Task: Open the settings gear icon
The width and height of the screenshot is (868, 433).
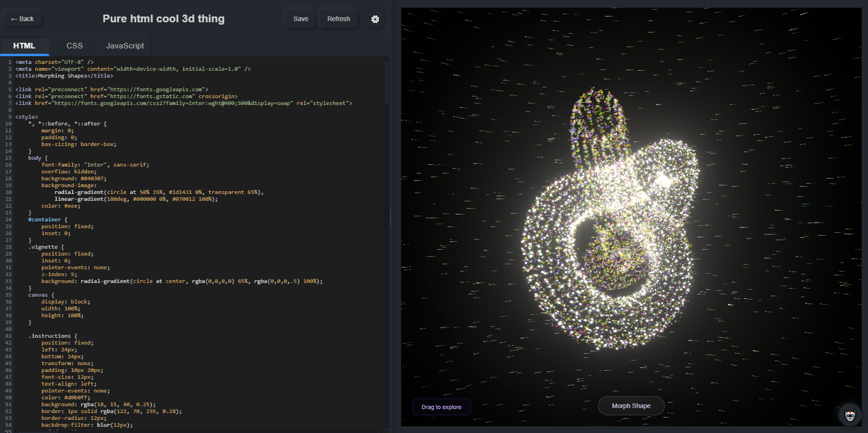Action: [375, 19]
